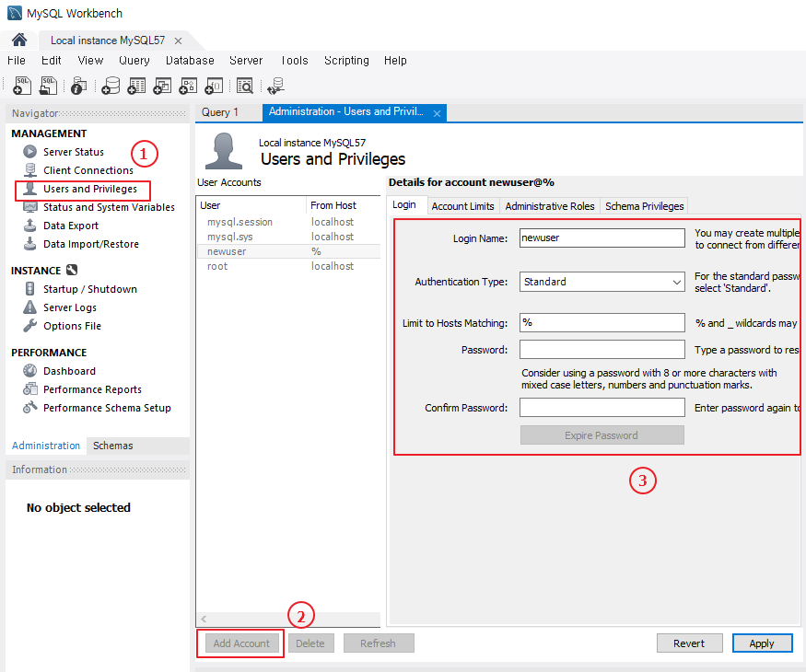
Task: Click the Limit to Hosts Matching field
Action: 602,322
